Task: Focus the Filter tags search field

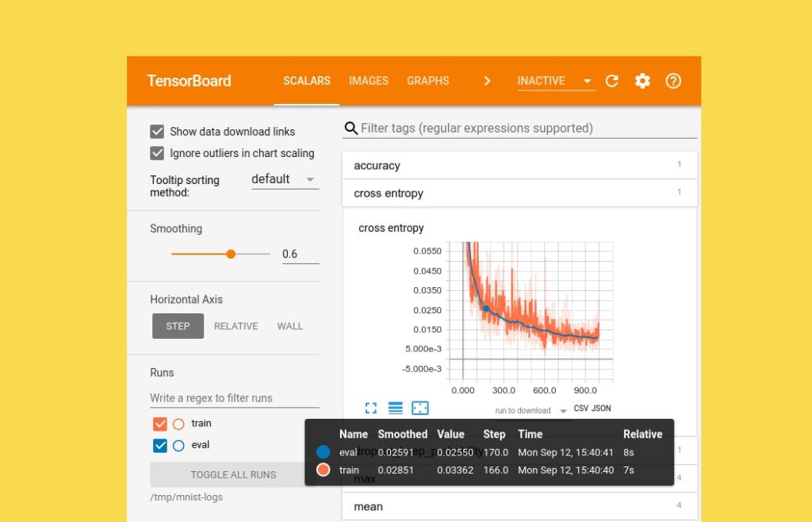Action: (528, 129)
